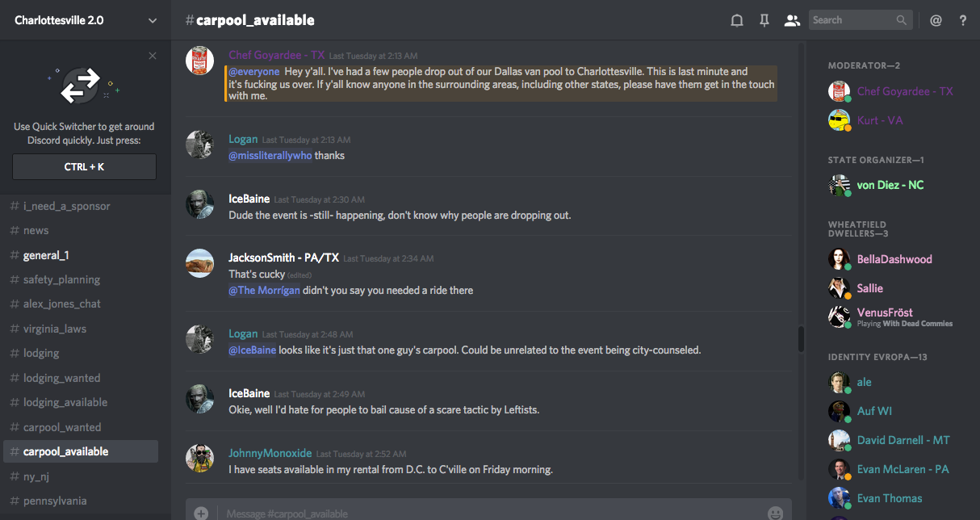Click the @missliterallywho mention
This screenshot has height=520, width=980.
coord(270,156)
